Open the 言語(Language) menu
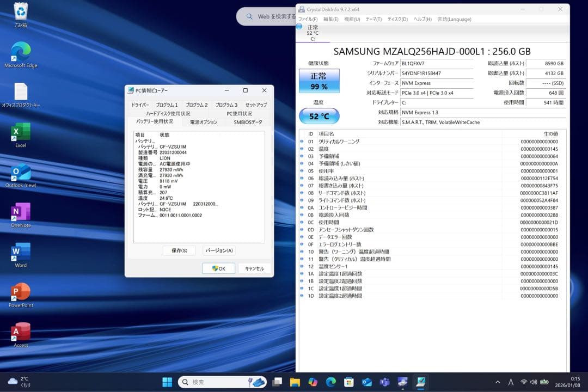 454,19
